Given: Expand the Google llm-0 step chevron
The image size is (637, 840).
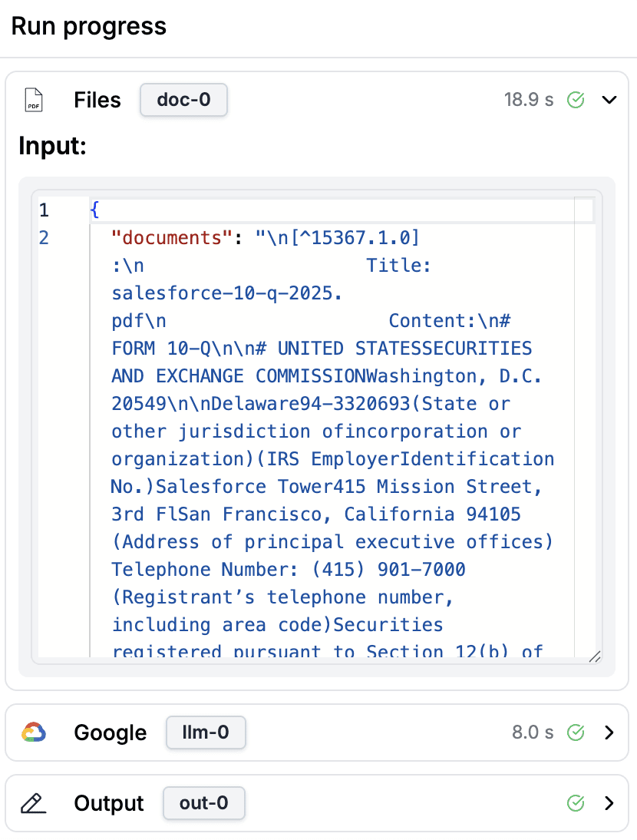Looking at the screenshot, I should click(609, 733).
